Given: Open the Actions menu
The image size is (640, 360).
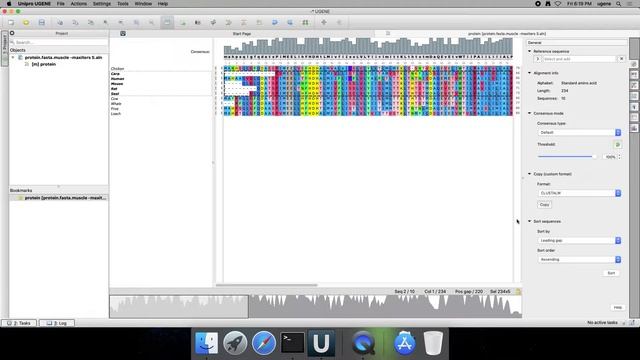Looking at the screenshot, I should (78, 4).
